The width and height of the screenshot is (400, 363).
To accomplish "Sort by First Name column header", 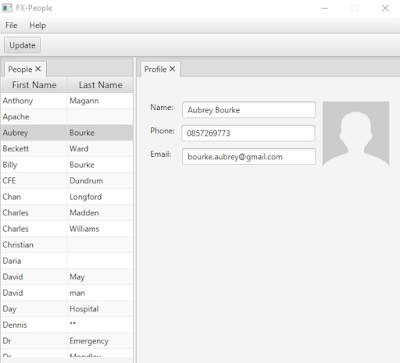I will coord(34,85).
